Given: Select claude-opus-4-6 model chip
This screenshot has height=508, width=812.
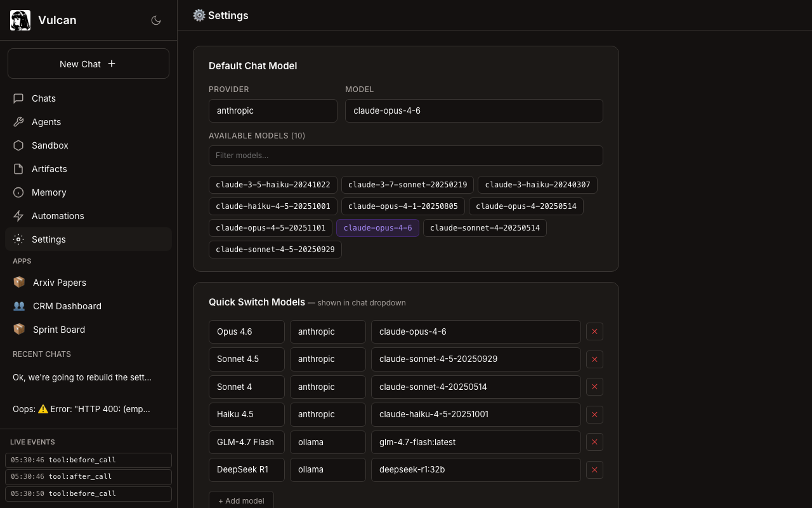Looking at the screenshot, I should click(377, 228).
